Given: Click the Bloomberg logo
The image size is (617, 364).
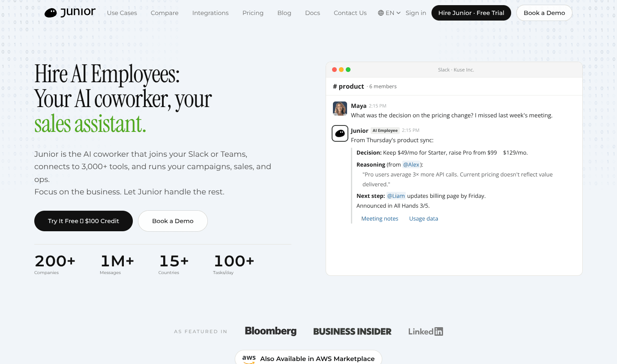Looking at the screenshot, I should click(x=271, y=331).
